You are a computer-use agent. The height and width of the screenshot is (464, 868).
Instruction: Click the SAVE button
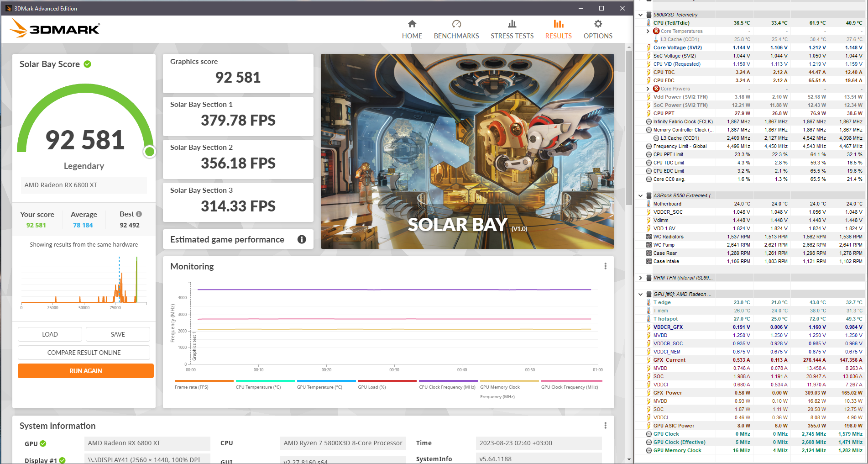click(118, 334)
